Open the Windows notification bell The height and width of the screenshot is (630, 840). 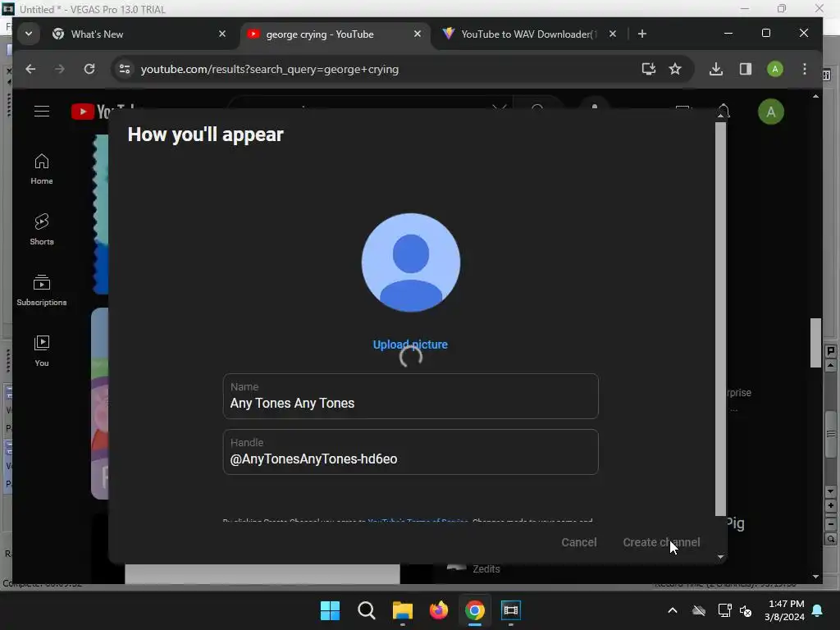pyautogui.click(x=818, y=610)
